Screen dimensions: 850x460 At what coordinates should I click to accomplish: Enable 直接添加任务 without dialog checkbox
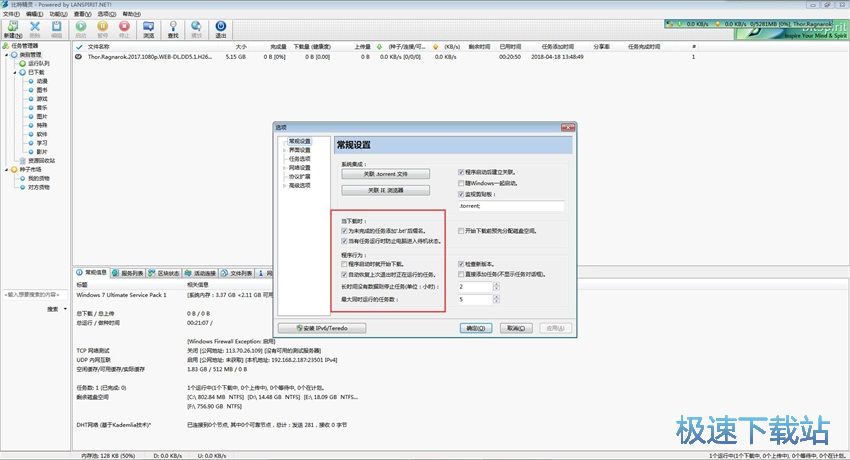click(x=461, y=275)
